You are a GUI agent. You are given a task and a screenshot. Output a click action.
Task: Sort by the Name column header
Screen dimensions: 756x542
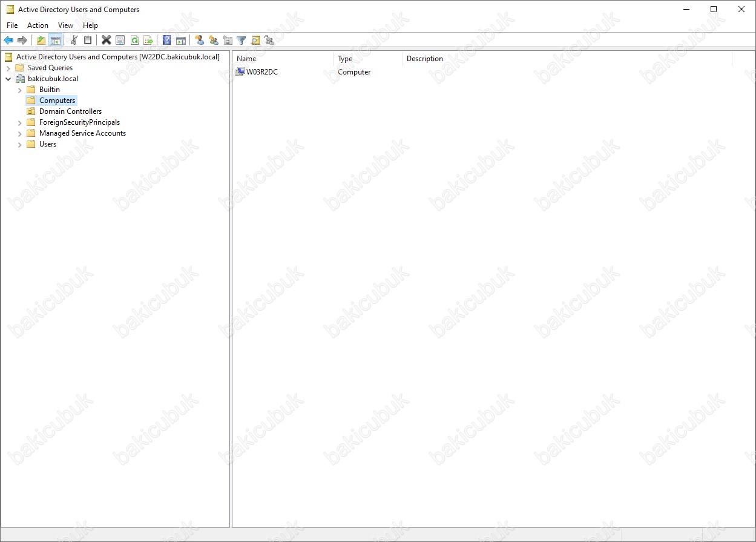coord(283,59)
